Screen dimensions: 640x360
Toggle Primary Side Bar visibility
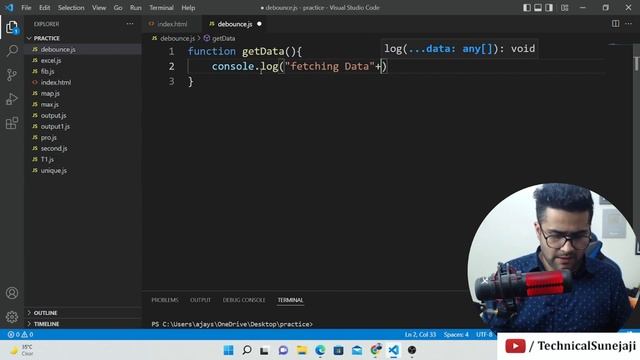click(527, 7)
